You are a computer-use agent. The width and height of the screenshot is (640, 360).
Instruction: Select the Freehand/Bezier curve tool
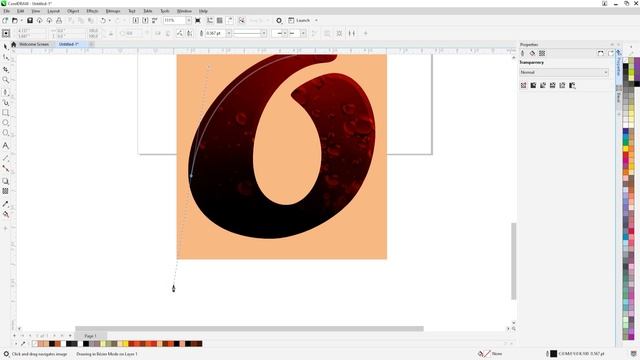tap(6, 92)
